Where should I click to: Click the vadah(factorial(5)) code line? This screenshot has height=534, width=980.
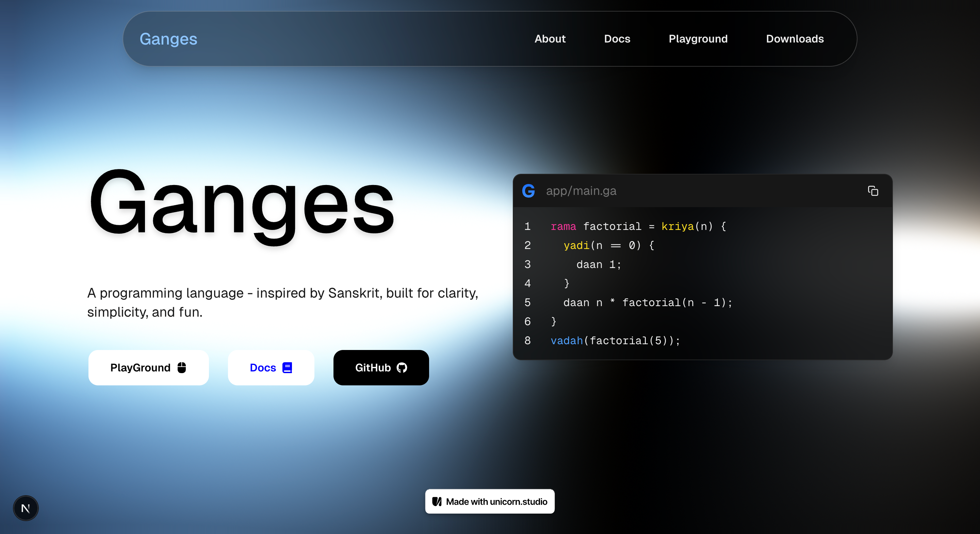[615, 341]
